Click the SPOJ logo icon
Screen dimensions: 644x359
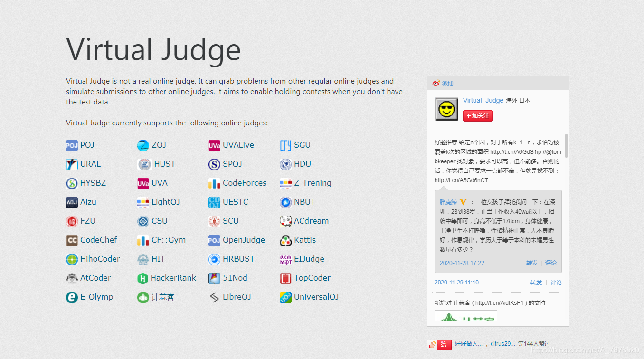pos(214,164)
